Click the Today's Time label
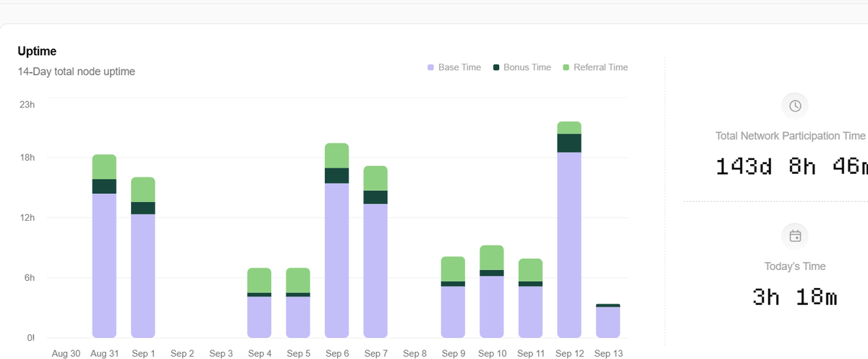Image resolution: width=868 pixels, height=359 pixels. click(x=795, y=266)
